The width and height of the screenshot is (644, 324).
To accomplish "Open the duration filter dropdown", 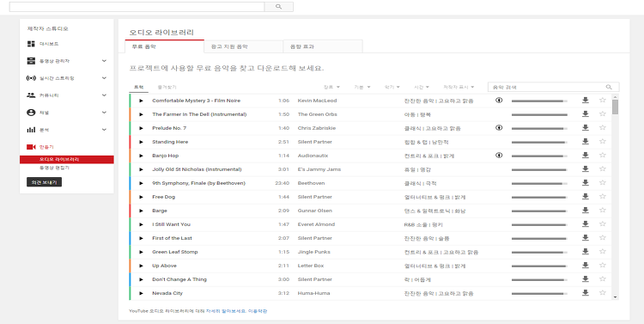I will coord(422,87).
